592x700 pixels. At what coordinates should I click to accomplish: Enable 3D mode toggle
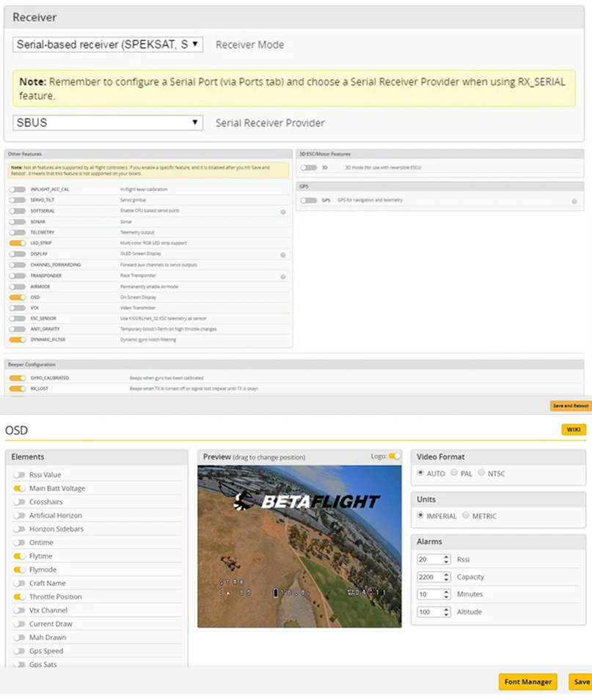(x=309, y=168)
